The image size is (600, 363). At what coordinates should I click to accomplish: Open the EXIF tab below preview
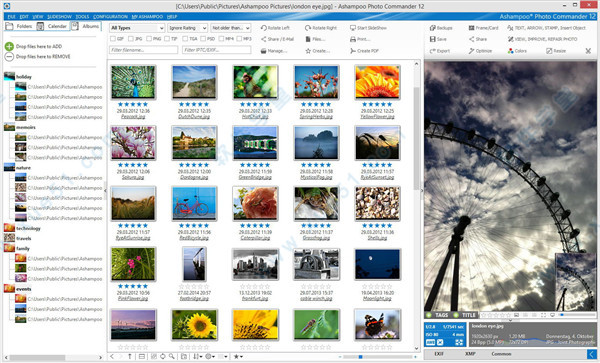[439, 354]
